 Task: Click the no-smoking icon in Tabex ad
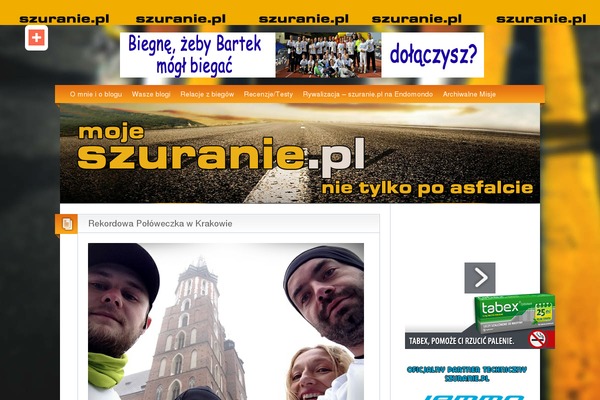click(x=536, y=339)
